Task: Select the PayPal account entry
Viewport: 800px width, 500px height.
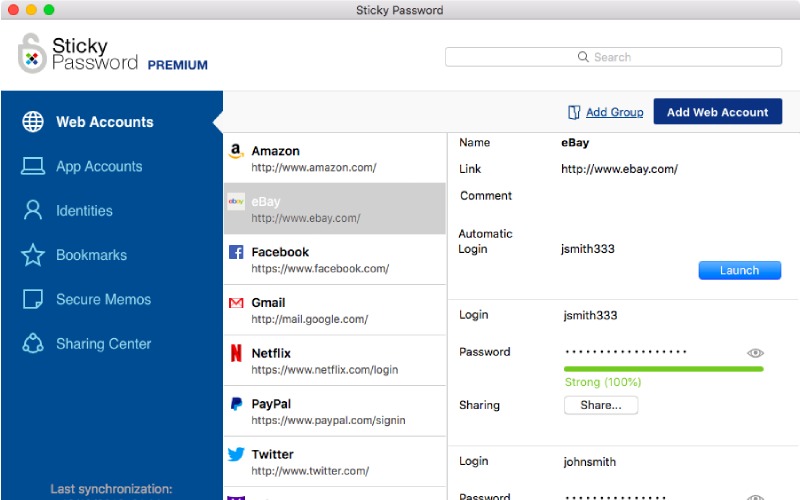Action: point(335,411)
